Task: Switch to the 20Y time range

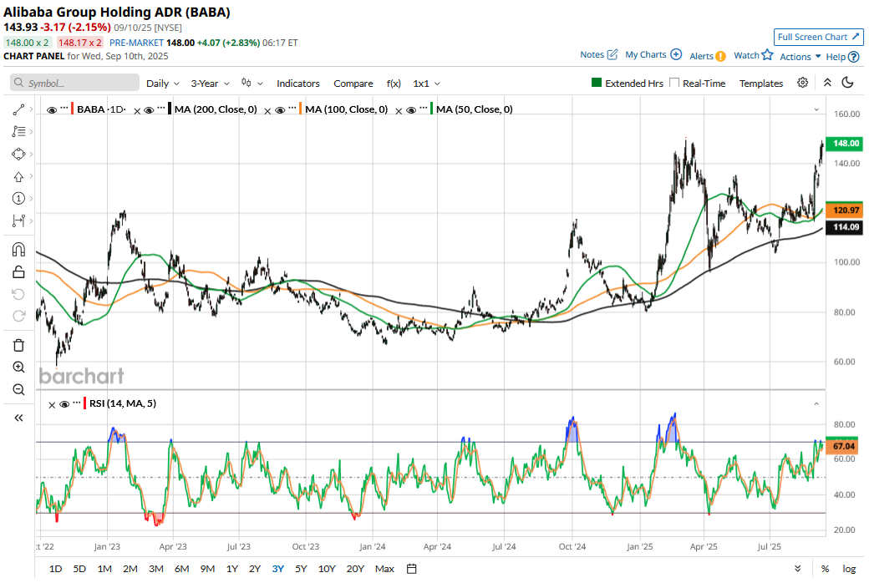Action: pos(354,569)
